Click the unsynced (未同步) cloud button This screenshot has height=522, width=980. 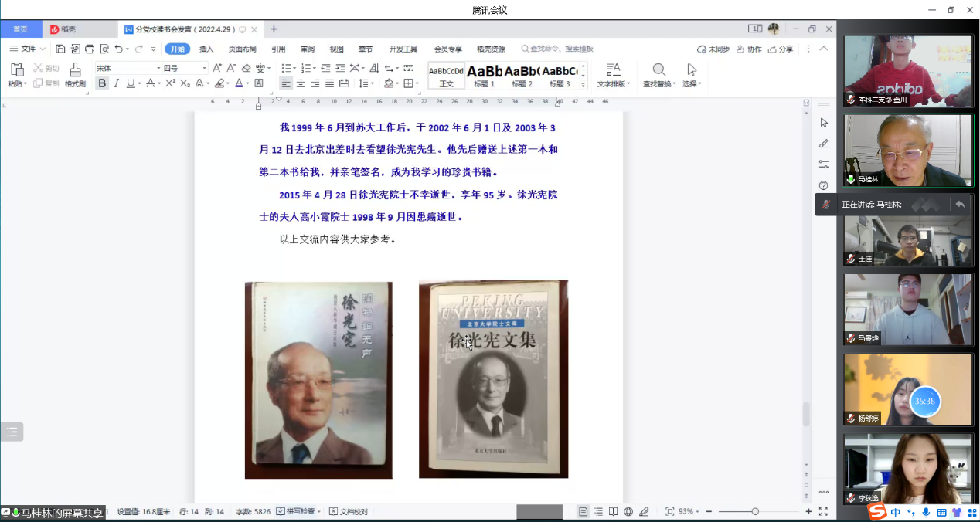pos(713,49)
